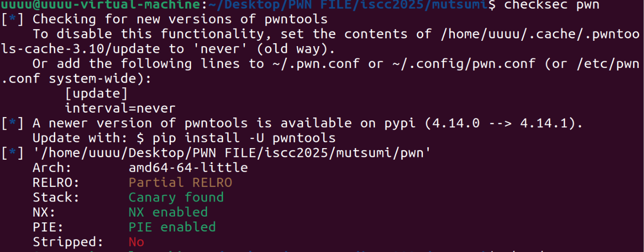
Task: Click the "NX enabled" status value
Action: tap(168, 212)
